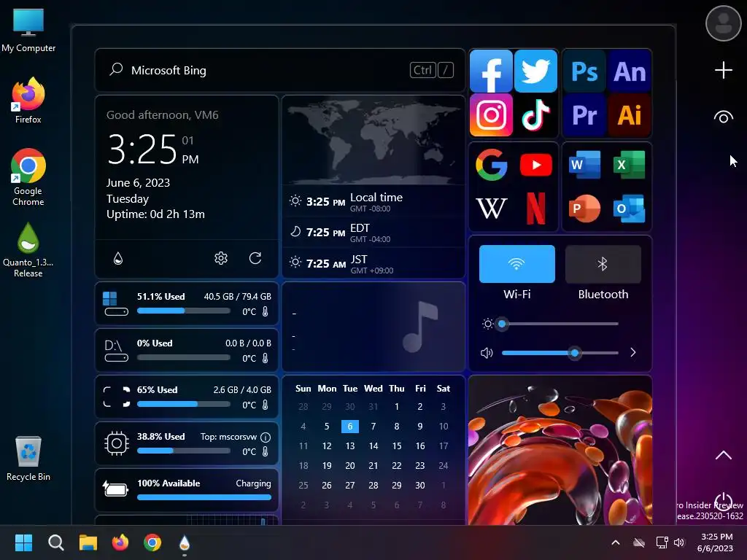Screen dimensions: 747x560
Task: Select the Quanto_1.3 Release desktop icon
Action: [x=28, y=250]
